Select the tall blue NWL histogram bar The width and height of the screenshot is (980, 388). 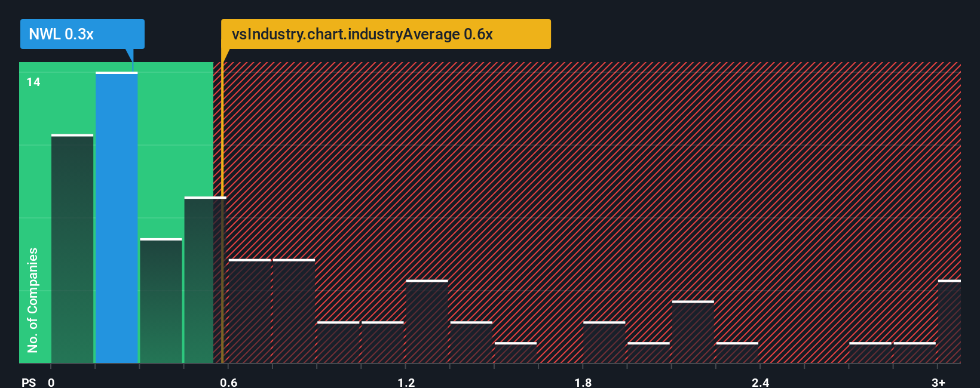pyautogui.click(x=117, y=218)
